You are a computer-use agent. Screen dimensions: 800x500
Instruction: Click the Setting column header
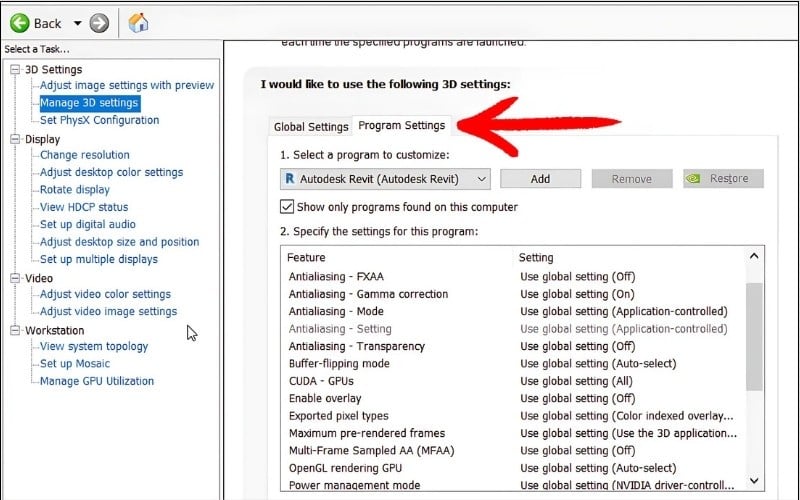[536, 257]
